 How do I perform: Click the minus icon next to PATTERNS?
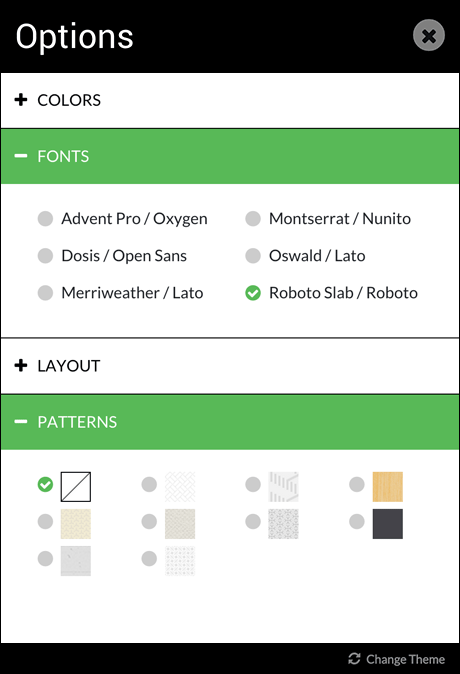21,422
